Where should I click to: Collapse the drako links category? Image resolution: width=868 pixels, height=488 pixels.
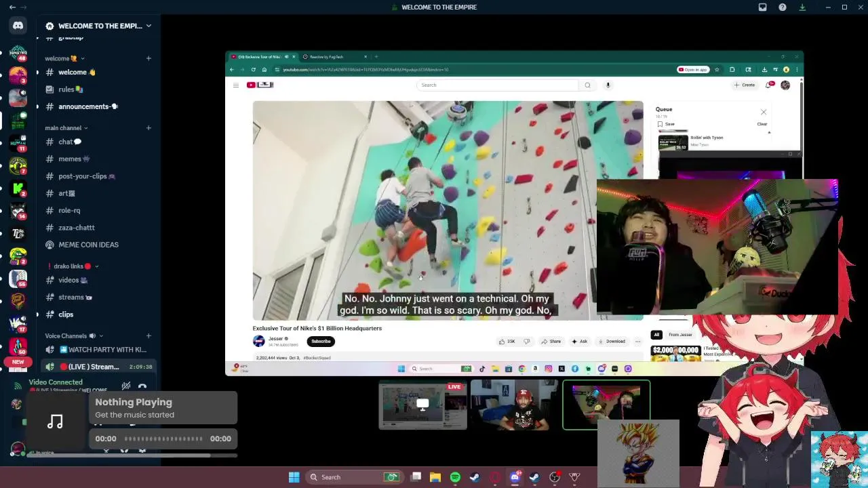coord(73,266)
